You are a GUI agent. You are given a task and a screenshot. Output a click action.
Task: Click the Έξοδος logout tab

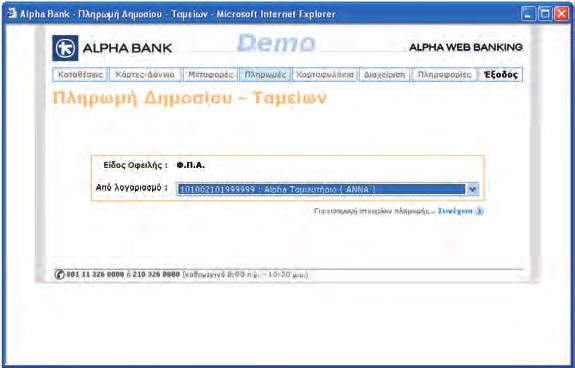501,75
